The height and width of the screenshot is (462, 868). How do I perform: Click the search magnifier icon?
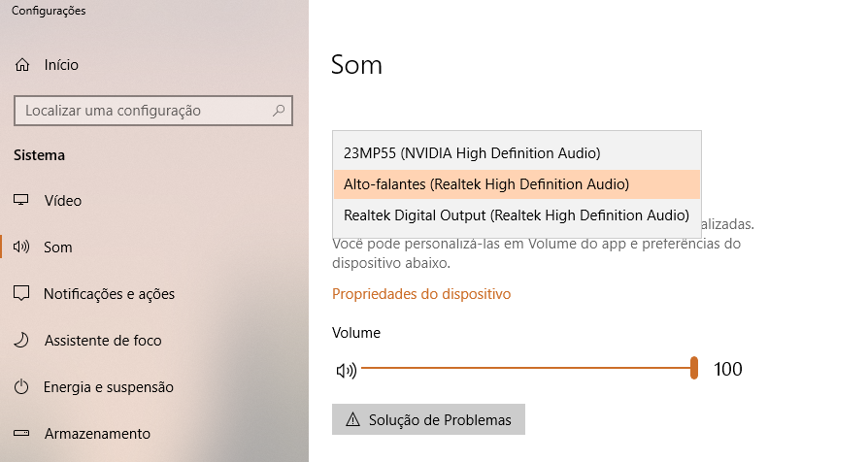coord(279,111)
